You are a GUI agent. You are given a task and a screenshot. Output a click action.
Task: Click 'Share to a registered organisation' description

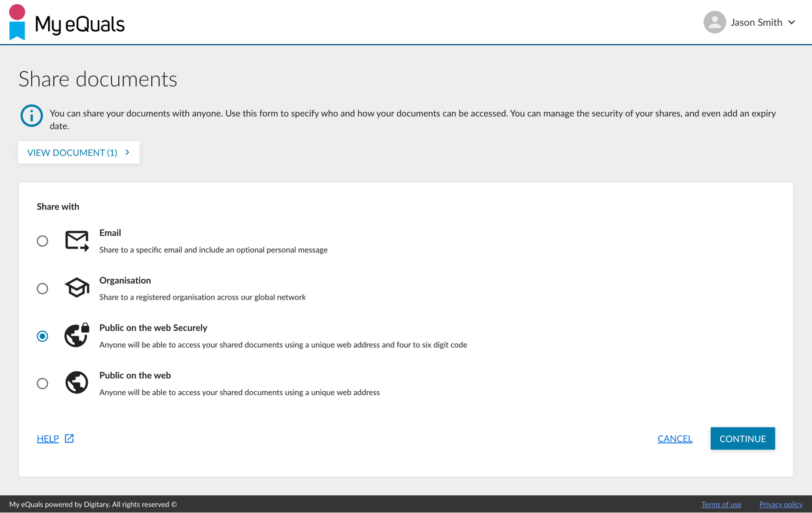pos(202,297)
